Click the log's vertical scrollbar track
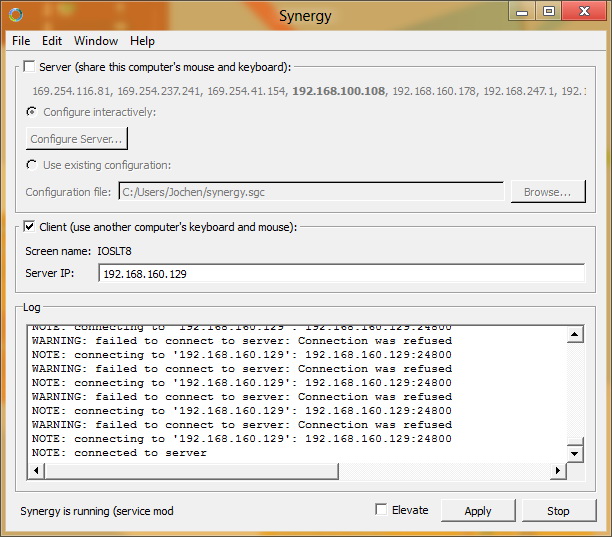 (x=574, y=390)
